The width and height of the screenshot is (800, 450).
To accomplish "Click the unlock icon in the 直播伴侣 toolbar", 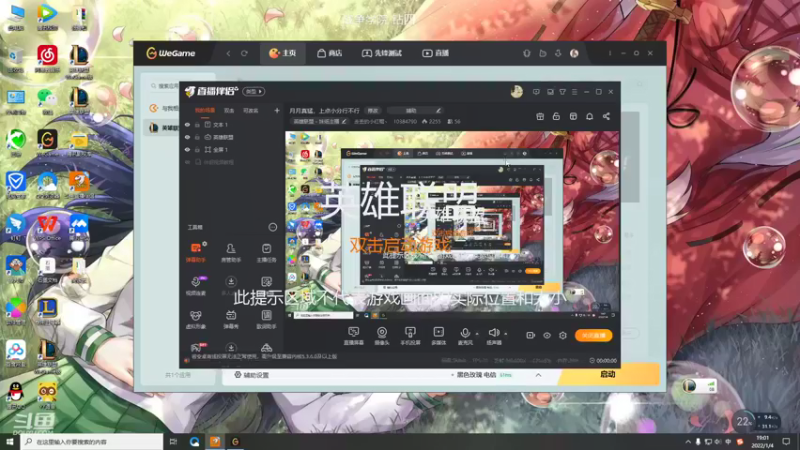I will (x=556, y=116).
